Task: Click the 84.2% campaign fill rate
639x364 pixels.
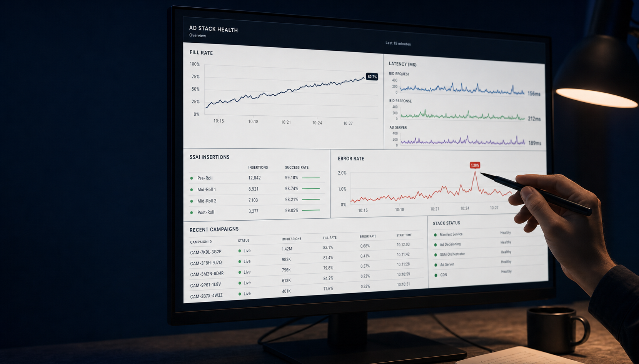Action: (x=328, y=278)
